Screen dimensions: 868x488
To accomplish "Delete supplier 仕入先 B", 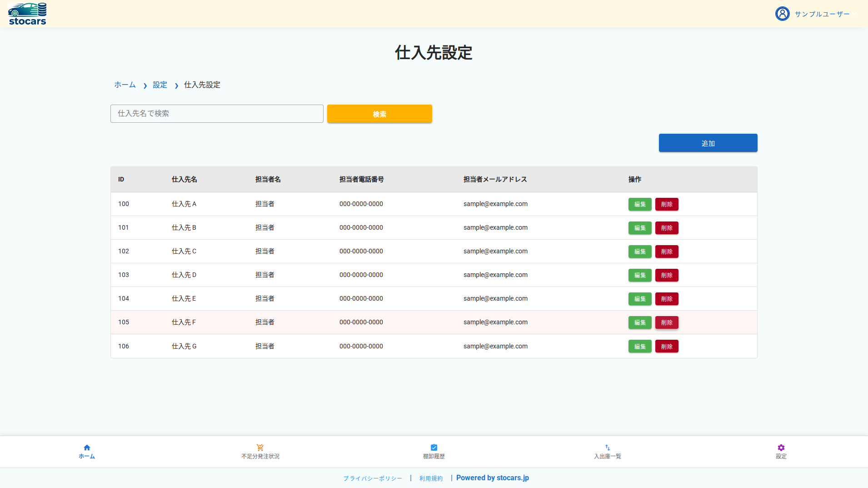I will [667, 228].
